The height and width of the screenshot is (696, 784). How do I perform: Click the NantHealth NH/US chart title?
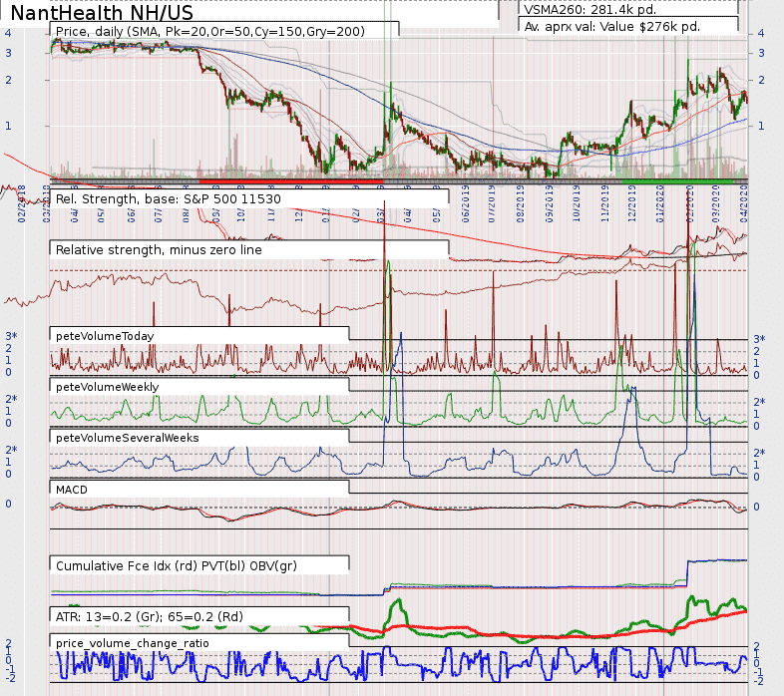coord(102,13)
